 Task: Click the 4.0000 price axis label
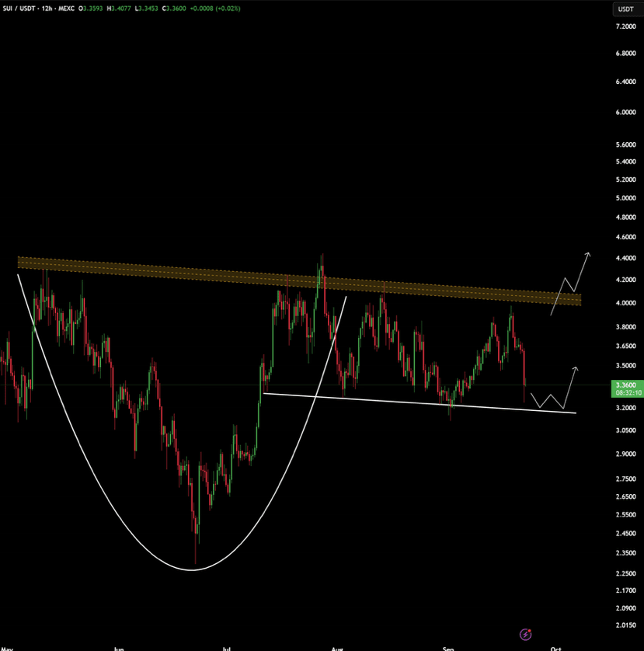625,303
